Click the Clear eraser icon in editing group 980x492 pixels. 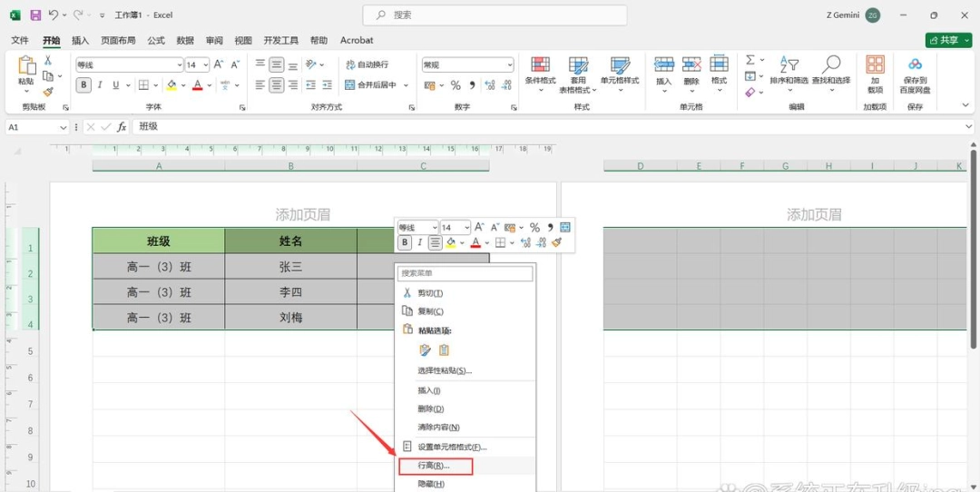coord(750,92)
